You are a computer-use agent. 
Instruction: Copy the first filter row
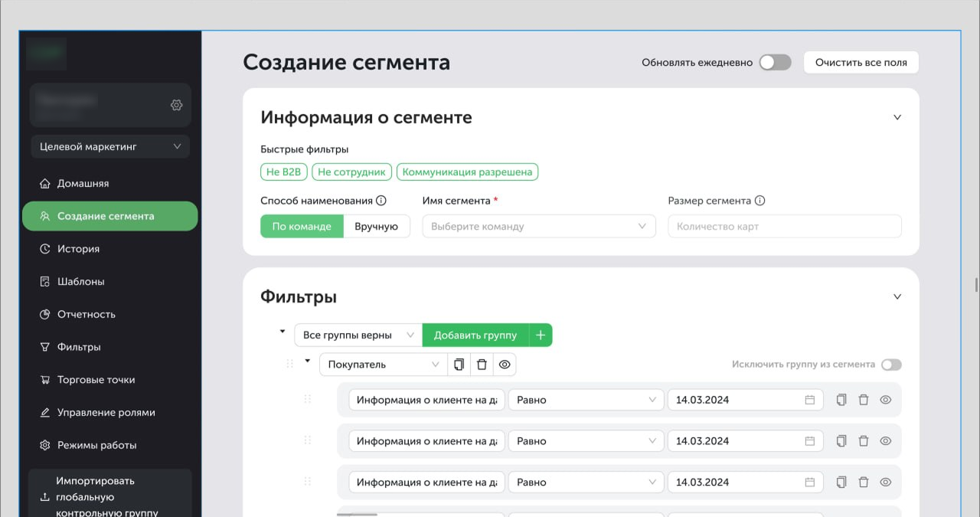pos(841,400)
